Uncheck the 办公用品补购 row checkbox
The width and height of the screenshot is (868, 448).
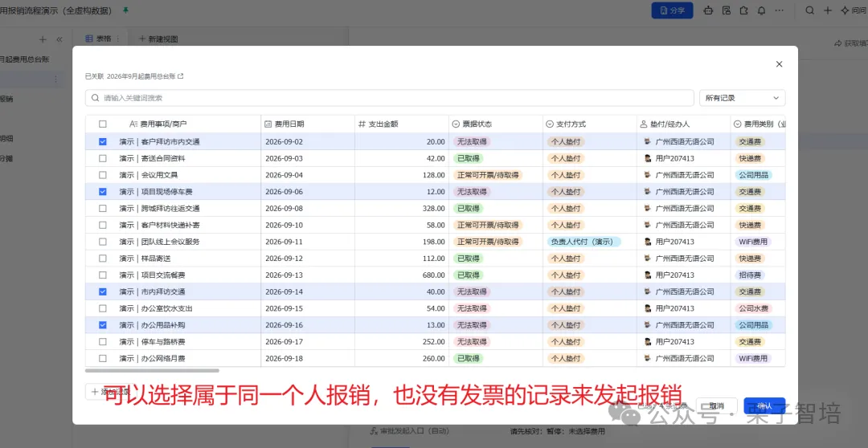[102, 325]
